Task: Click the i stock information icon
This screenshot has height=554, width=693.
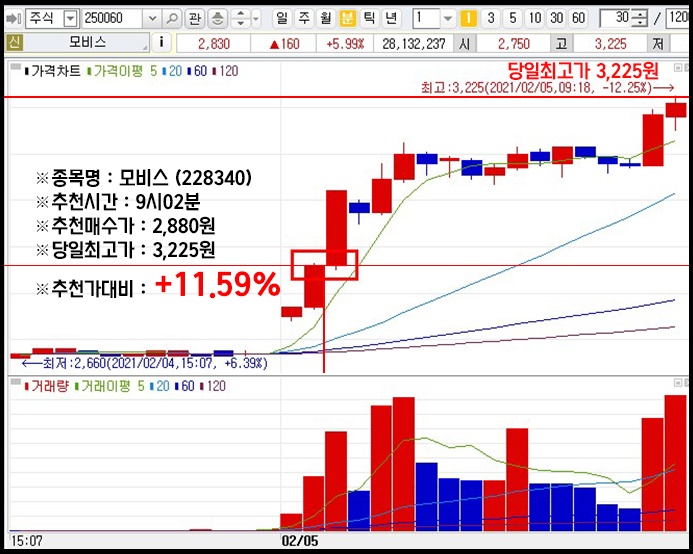Action: [161, 42]
